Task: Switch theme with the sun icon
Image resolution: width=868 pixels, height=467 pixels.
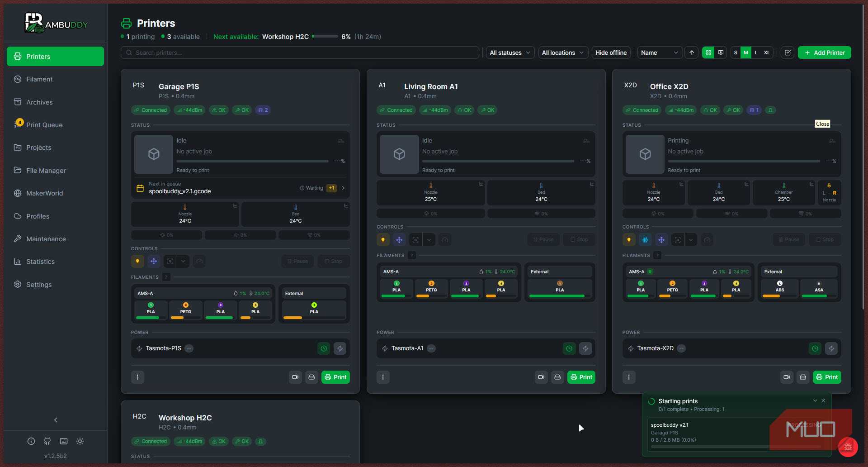Action: click(80, 441)
